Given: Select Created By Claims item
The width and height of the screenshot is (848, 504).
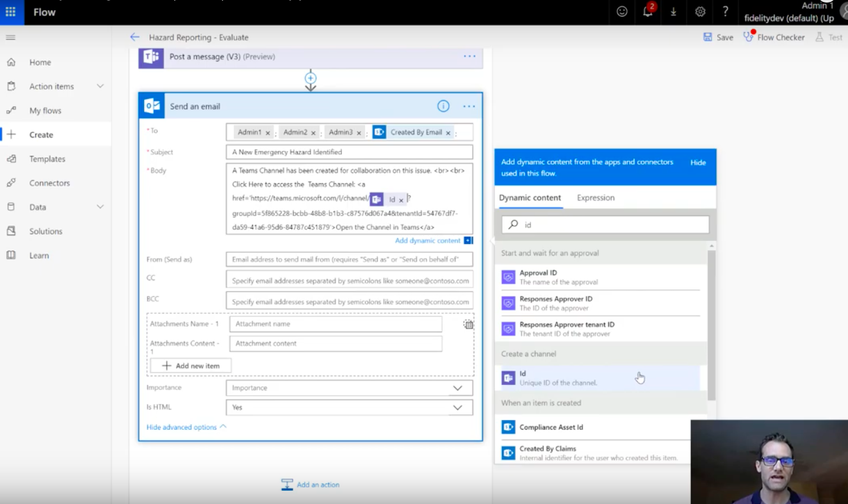Looking at the screenshot, I should tap(600, 453).
